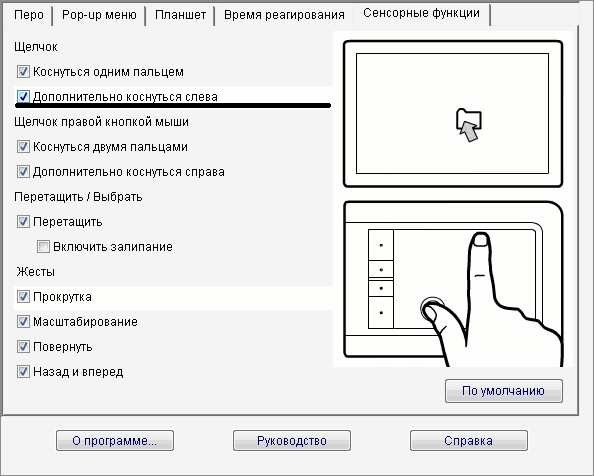Toggle Масштабирование gesture checkbox

[23, 321]
